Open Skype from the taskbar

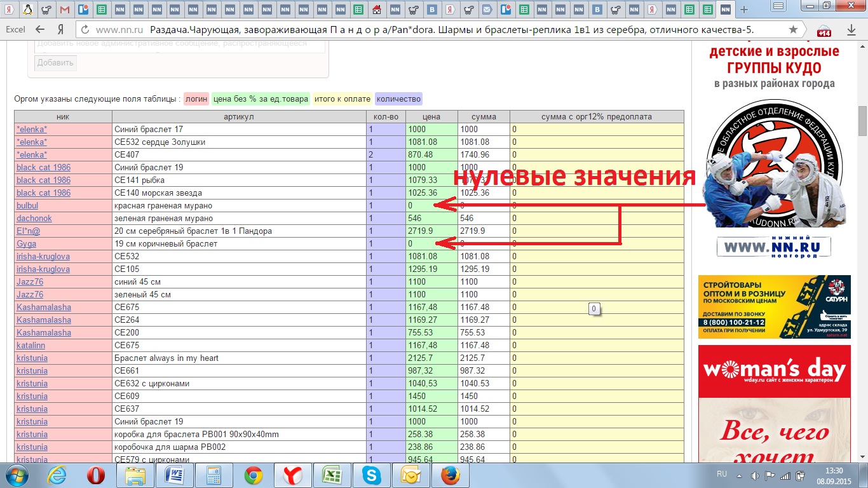point(370,475)
